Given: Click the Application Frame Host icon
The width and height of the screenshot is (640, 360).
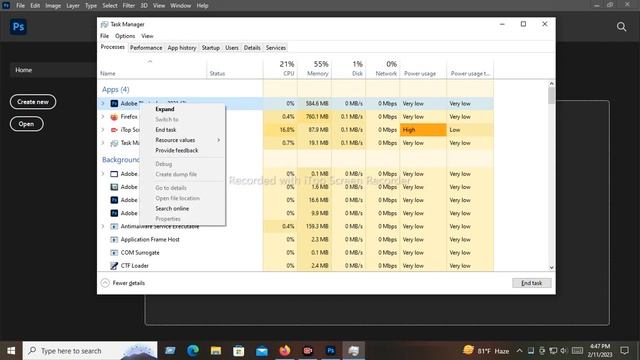Looking at the screenshot, I should [x=114, y=239].
